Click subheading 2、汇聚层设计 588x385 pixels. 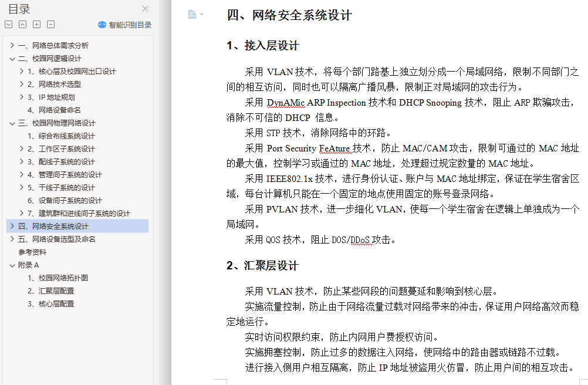tap(262, 266)
